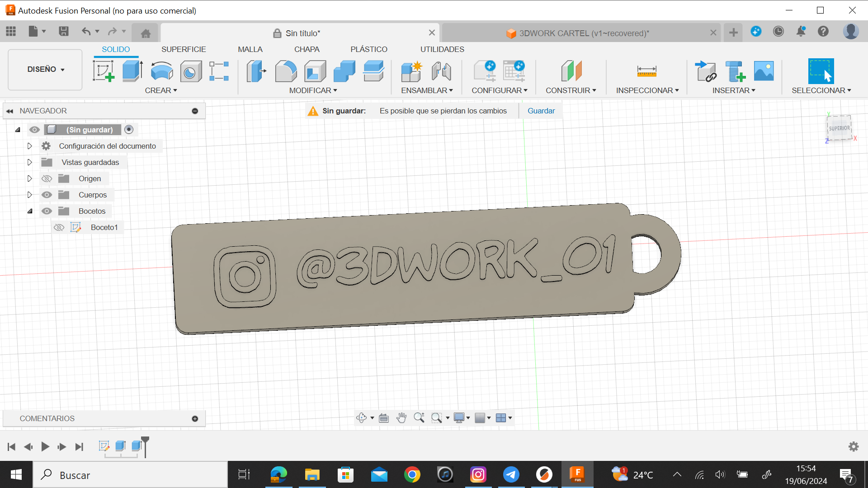The width and height of the screenshot is (868, 488).
Task: Open the 3DWORK CARTEL document tab
Action: coord(583,33)
